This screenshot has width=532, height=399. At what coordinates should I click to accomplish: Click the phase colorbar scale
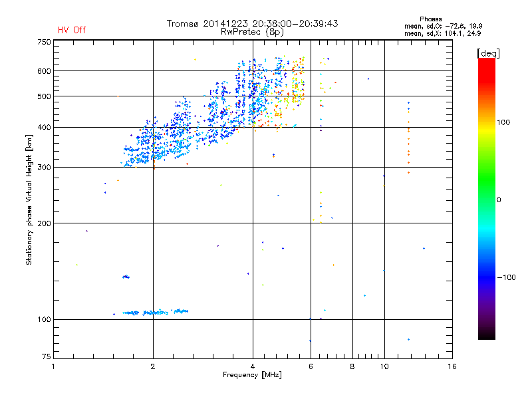pos(487,199)
